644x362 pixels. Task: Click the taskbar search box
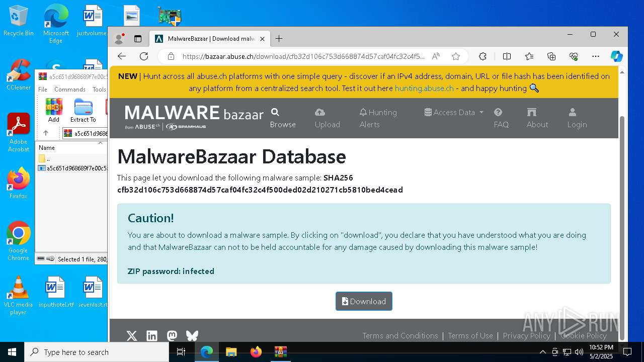[97, 352]
